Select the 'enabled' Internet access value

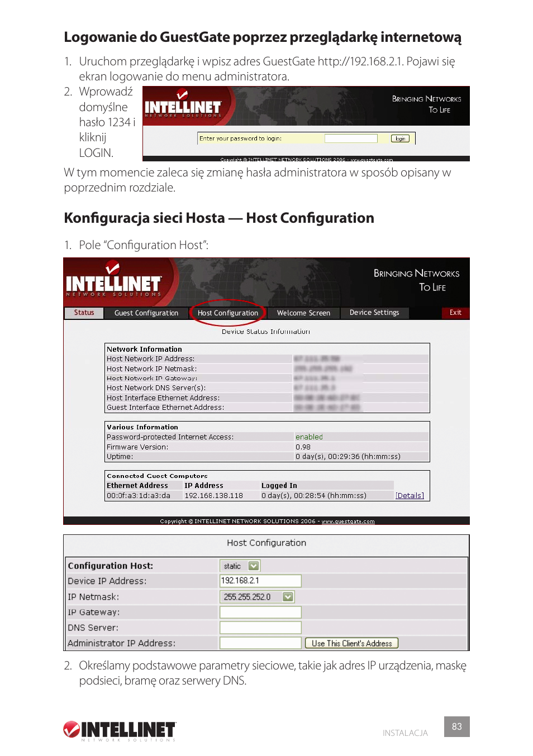(309, 437)
